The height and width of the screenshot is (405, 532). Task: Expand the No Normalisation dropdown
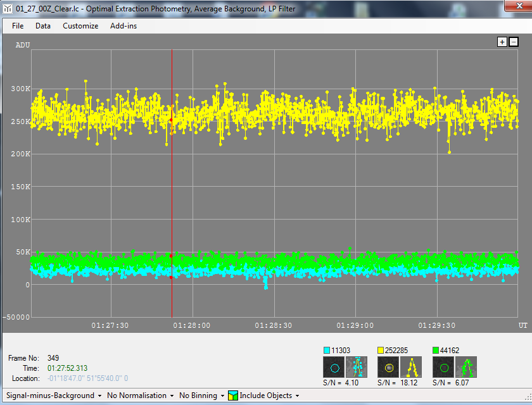[x=140, y=396]
